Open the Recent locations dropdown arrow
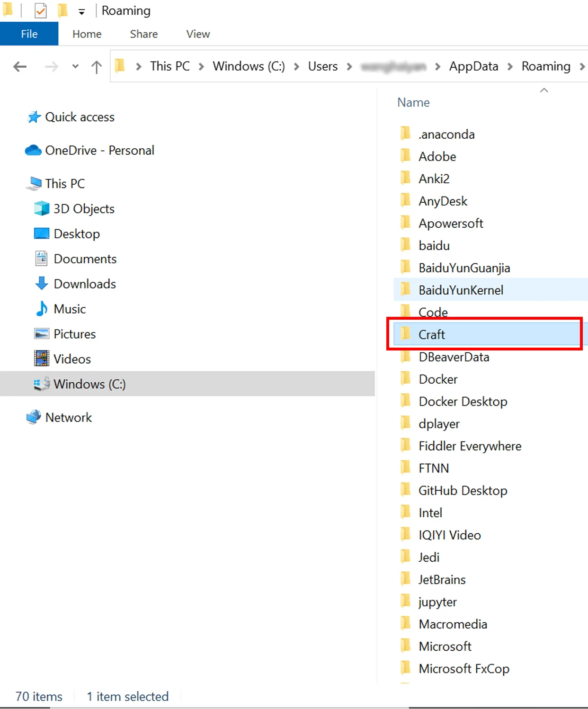The height and width of the screenshot is (709, 588). (x=75, y=67)
